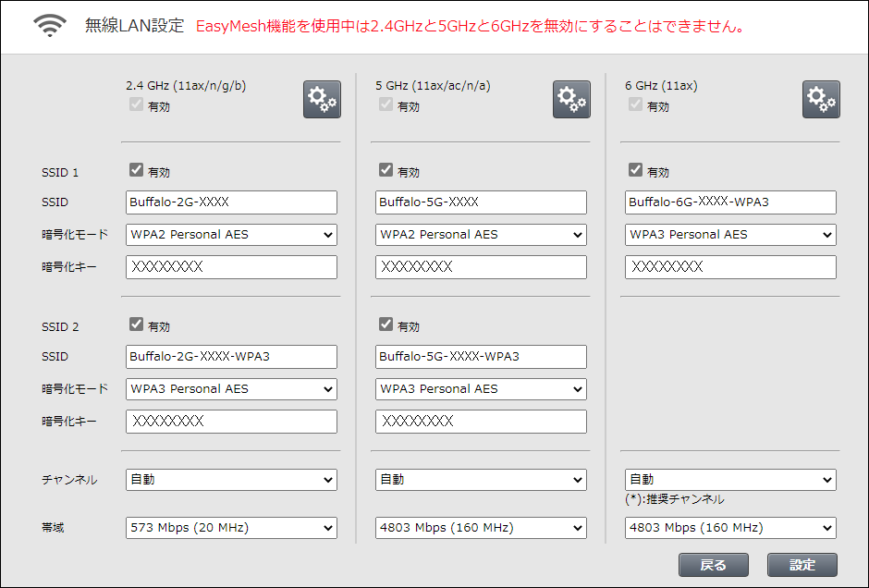Viewport: 869px width, 588px height.
Task: Open 6 GHz 4803 Mbps bandwidth dropdown
Action: click(730, 528)
